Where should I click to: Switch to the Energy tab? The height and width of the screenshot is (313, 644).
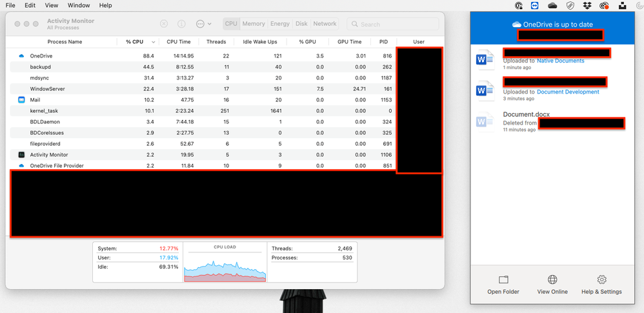click(279, 24)
